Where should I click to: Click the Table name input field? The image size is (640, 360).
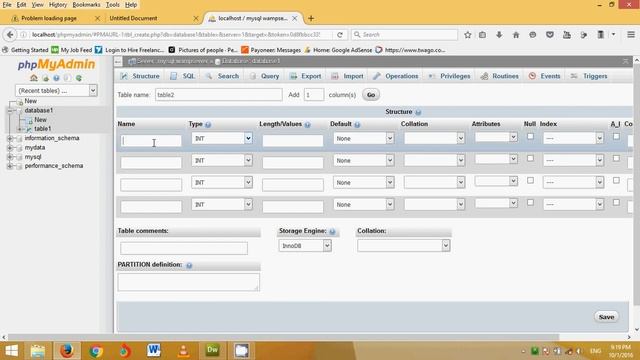(x=218, y=95)
